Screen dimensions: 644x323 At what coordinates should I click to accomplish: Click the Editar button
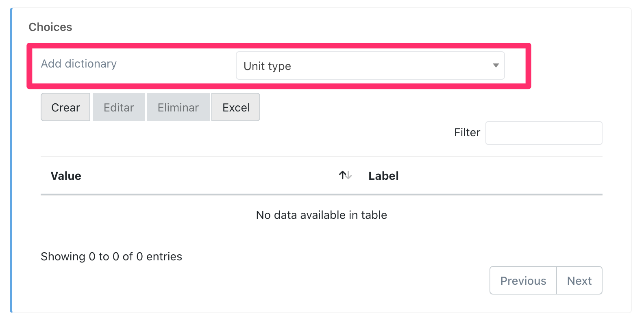(x=119, y=107)
